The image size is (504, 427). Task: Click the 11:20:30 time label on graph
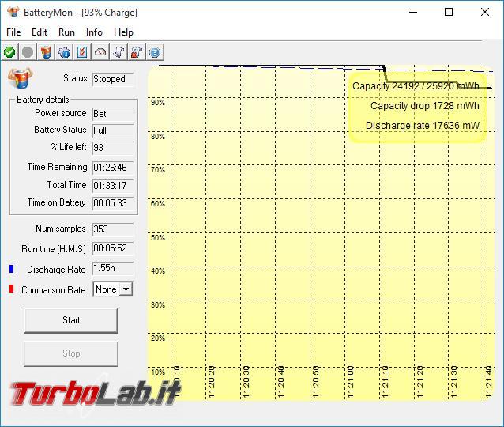246,382
